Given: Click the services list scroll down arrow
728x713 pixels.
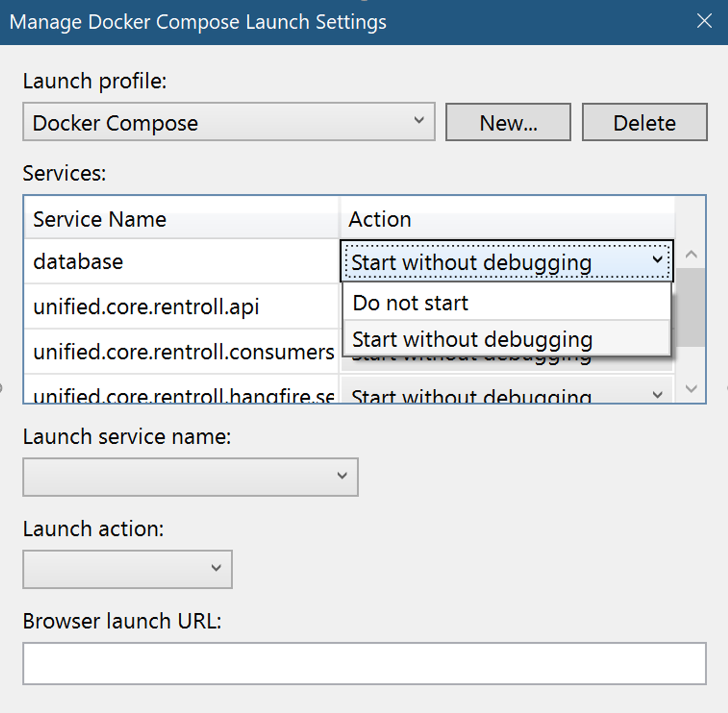Looking at the screenshot, I should (x=691, y=389).
